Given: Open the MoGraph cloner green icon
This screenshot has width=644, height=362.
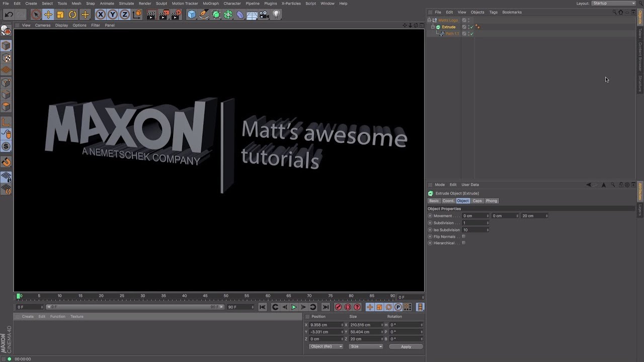Looking at the screenshot, I should 228,15.
